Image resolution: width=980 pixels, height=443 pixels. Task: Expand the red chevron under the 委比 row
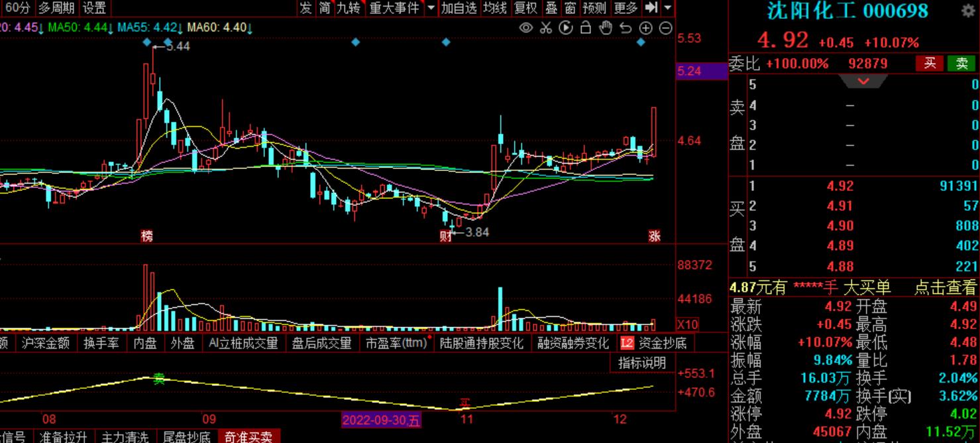pyautogui.click(x=863, y=81)
